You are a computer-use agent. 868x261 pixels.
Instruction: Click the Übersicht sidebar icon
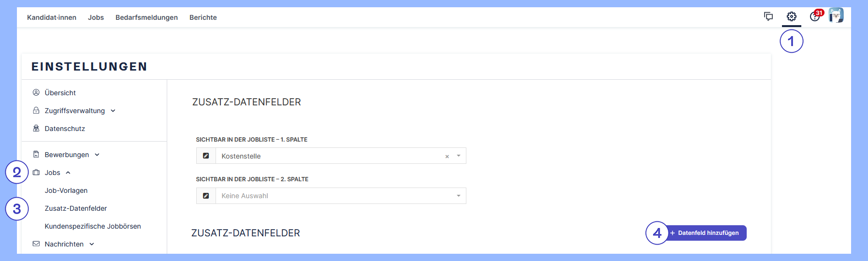(x=36, y=92)
